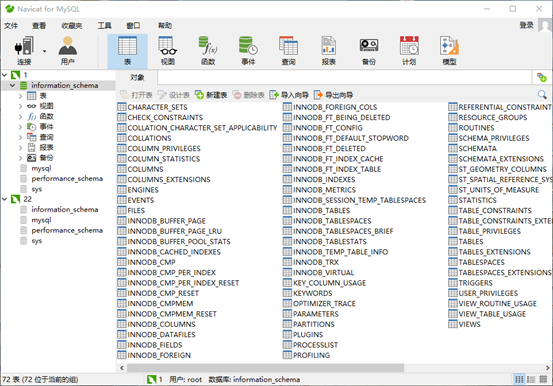Screen dimensions: 553x386
Task: Click the 删除表 button
Action: coord(249,95)
